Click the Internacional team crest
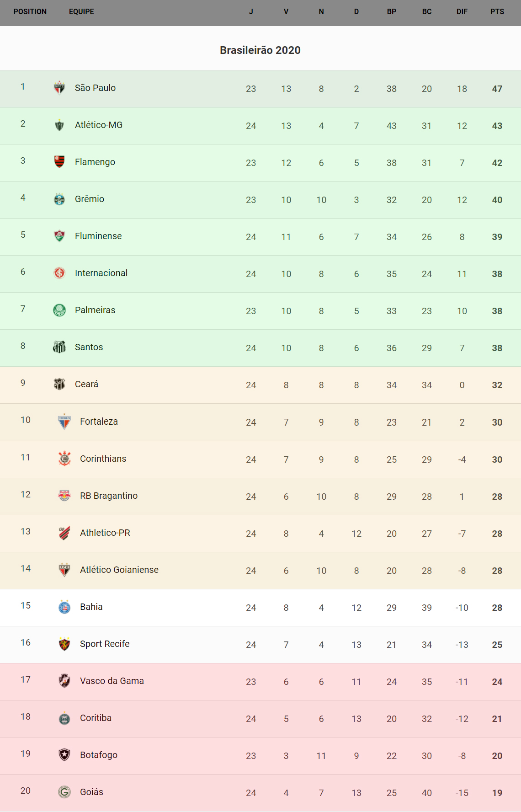The image size is (521, 812). pos(59,273)
